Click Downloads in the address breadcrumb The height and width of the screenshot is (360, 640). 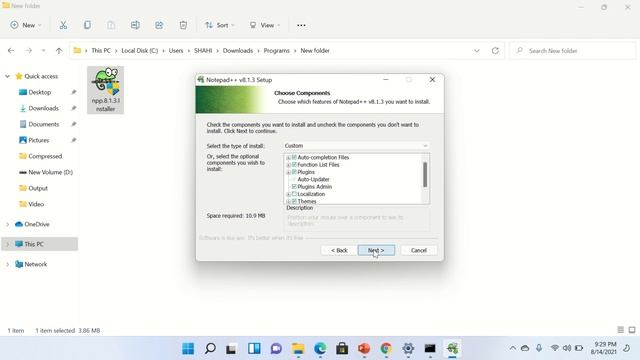(238, 51)
